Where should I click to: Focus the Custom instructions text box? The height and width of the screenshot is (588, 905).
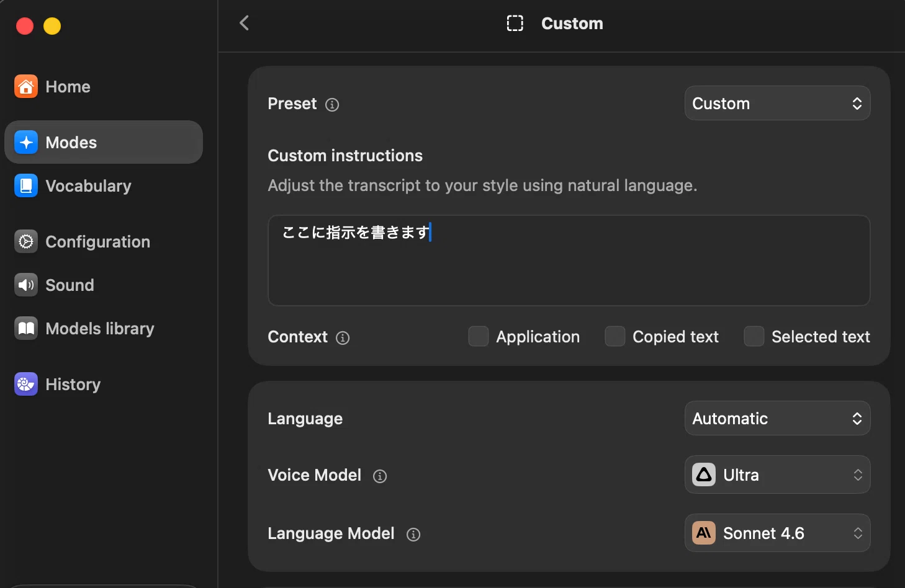pyautogui.click(x=569, y=261)
